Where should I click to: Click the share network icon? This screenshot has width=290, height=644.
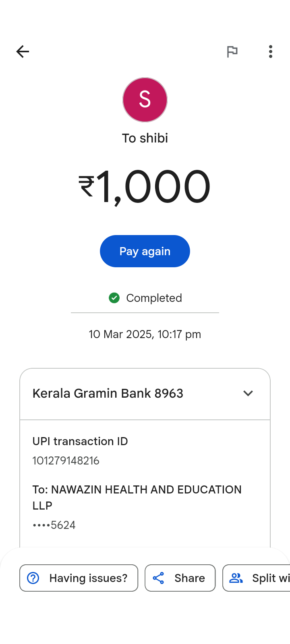(158, 578)
